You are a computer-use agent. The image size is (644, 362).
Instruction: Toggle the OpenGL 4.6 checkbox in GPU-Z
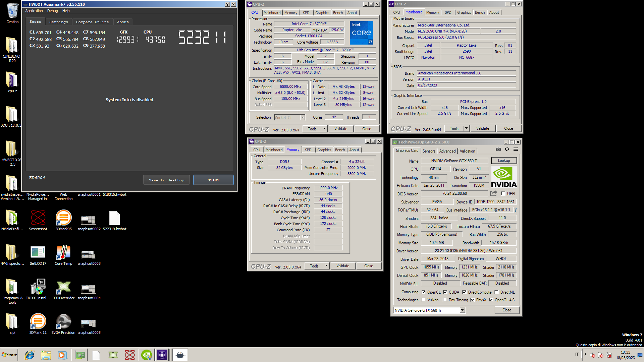[491, 300]
